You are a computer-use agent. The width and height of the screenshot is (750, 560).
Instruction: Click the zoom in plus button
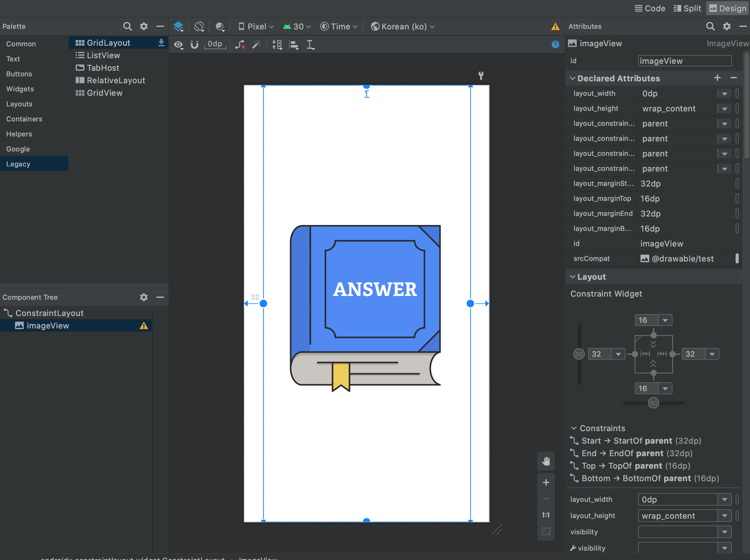click(x=546, y=482)
